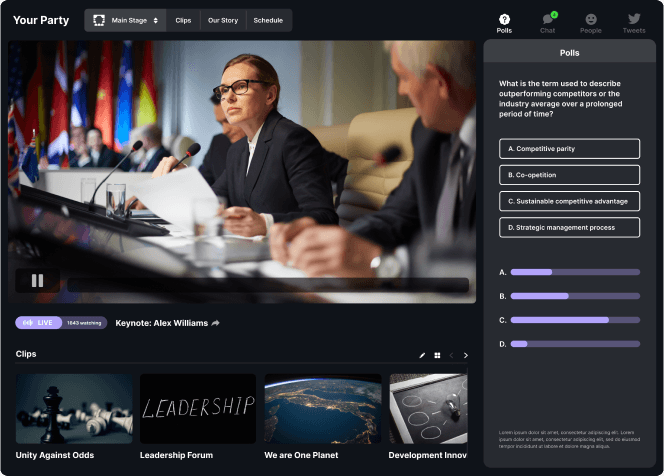
Task: Open the Leadership Forum clip thumbnail
Action: point(198,409)
